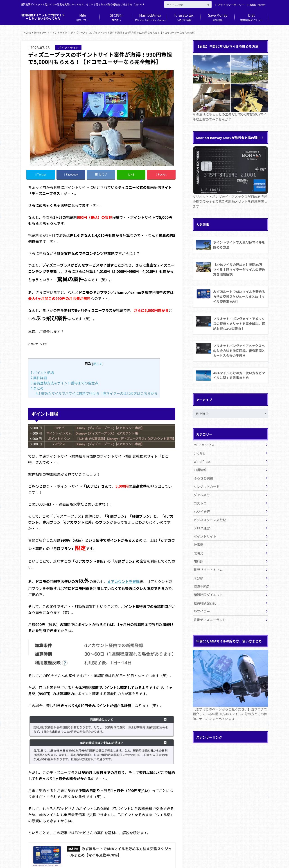
Task: Share the article on Facebook
Action: 71,175
